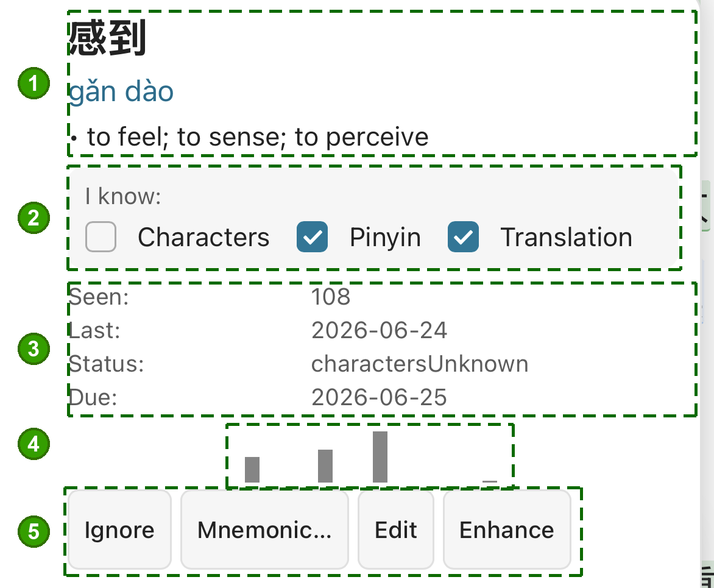Click the Ignore button
This screenshot has height=588, width=714.
click(120, 530)
